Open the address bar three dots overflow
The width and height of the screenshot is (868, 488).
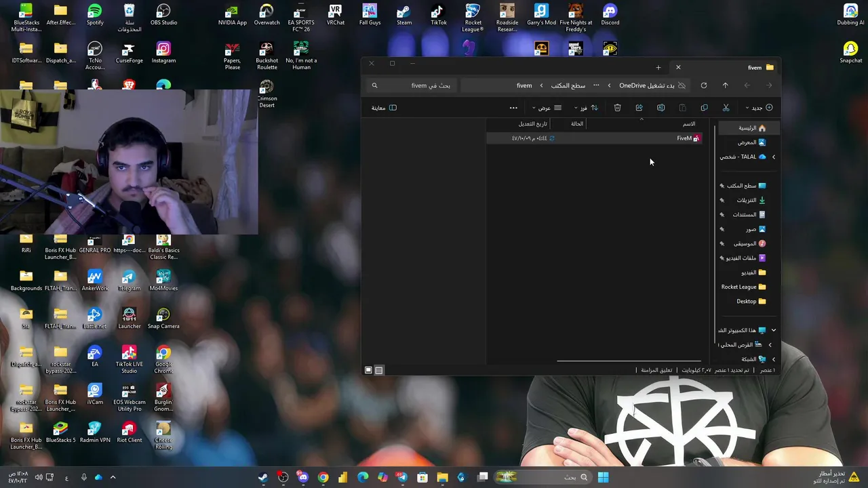[x=596, y=85]
